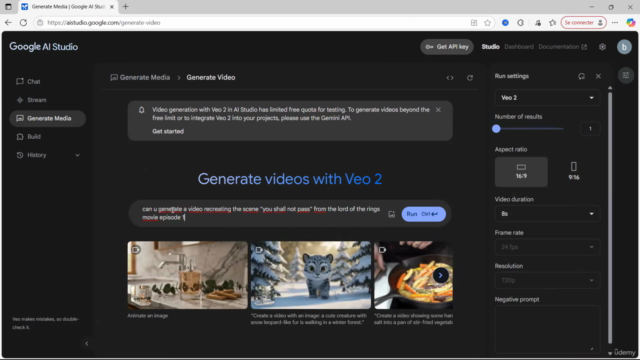
Task: Select the stir-fried vegetables thumbnail
Action: 413,275
